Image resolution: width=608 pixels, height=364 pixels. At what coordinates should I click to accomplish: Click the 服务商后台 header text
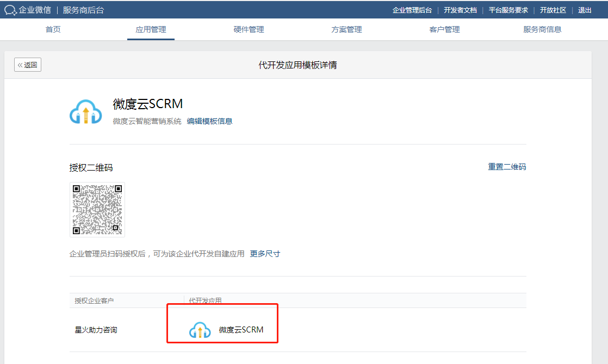click(x=83, y=10)
